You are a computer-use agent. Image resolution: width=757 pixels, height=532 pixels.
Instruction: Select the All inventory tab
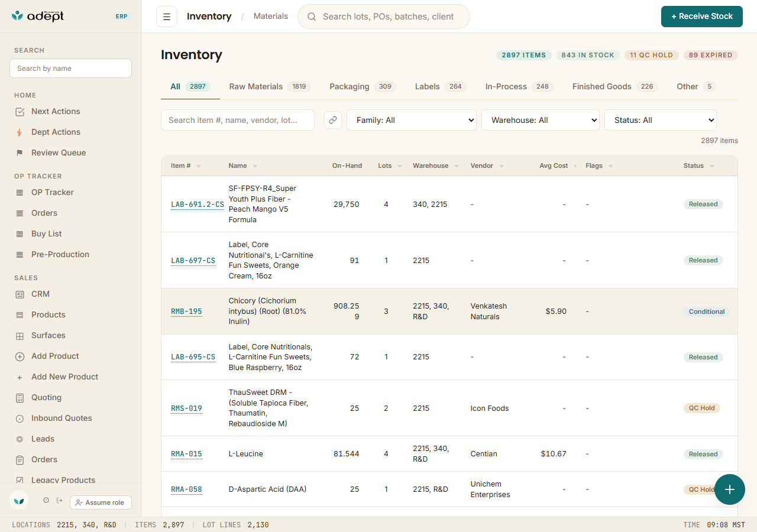pyautogui.click(x=190, y=87)
